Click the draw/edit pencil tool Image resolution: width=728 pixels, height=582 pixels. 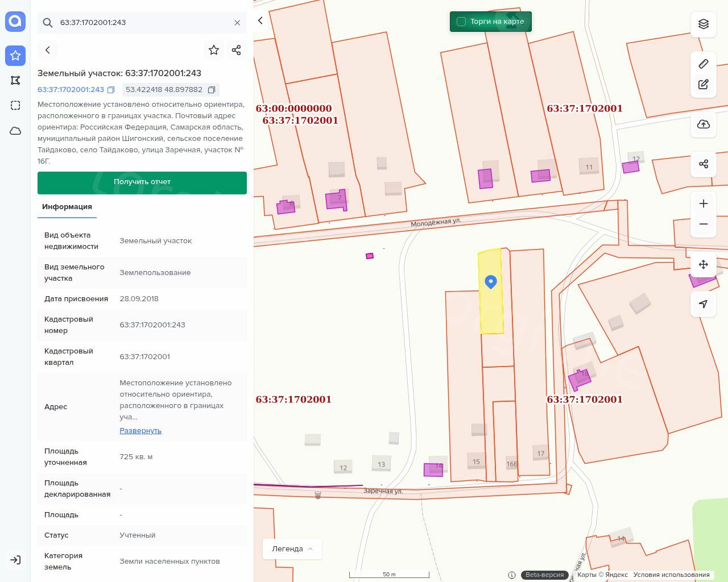(x=704, y=85)
